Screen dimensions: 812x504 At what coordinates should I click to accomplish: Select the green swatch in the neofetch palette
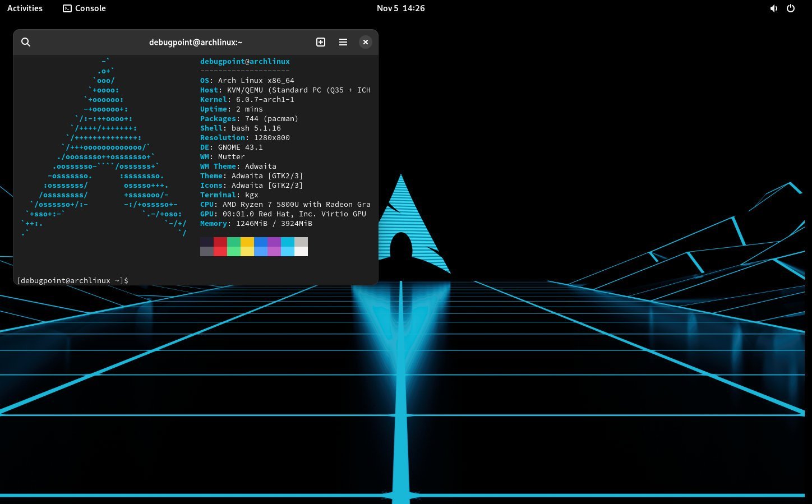pos(234,242)
